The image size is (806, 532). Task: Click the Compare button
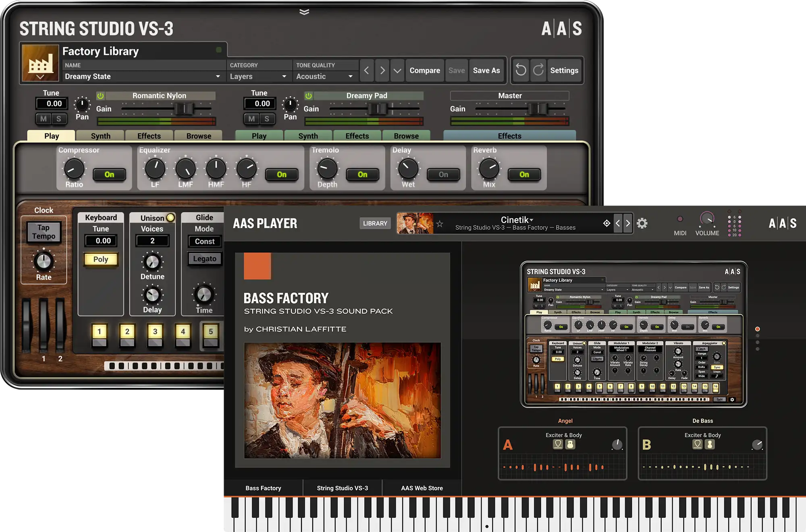click(425, 71)
